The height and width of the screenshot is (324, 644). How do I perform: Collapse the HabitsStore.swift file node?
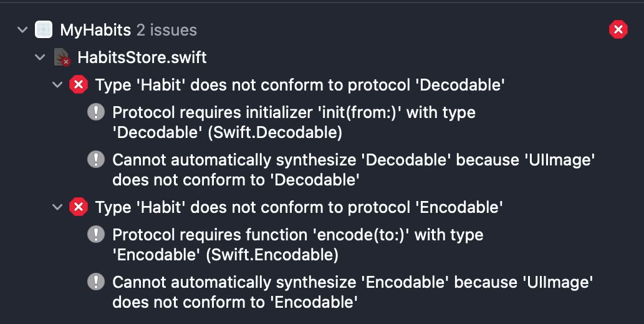point(40,57)
